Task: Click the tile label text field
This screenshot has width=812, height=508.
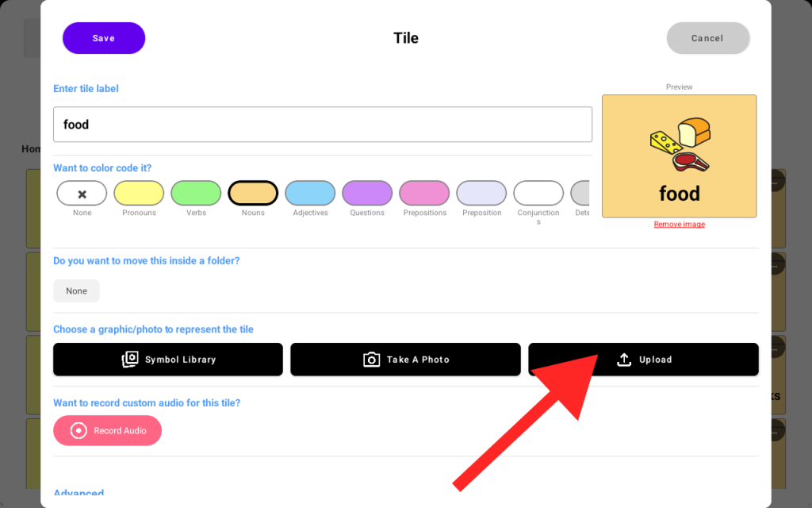Action: (x=323, y=125)
